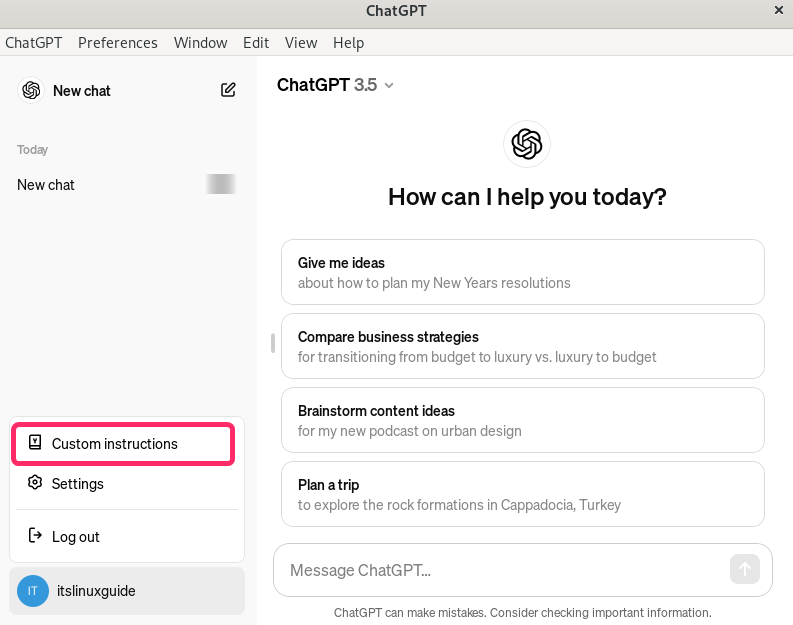Click the Message ChatGPT input field
This screenshot has height=625, width=793.
500,570
